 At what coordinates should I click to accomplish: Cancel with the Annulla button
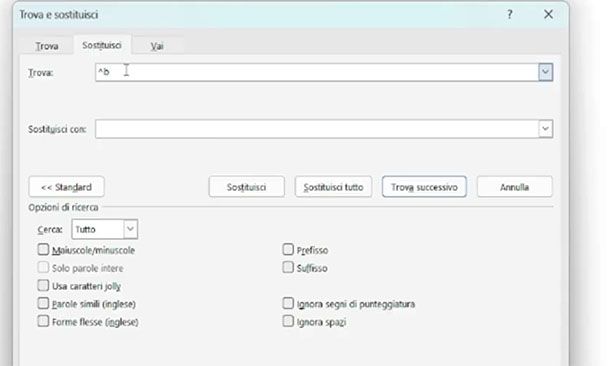(x=514, y=187)
